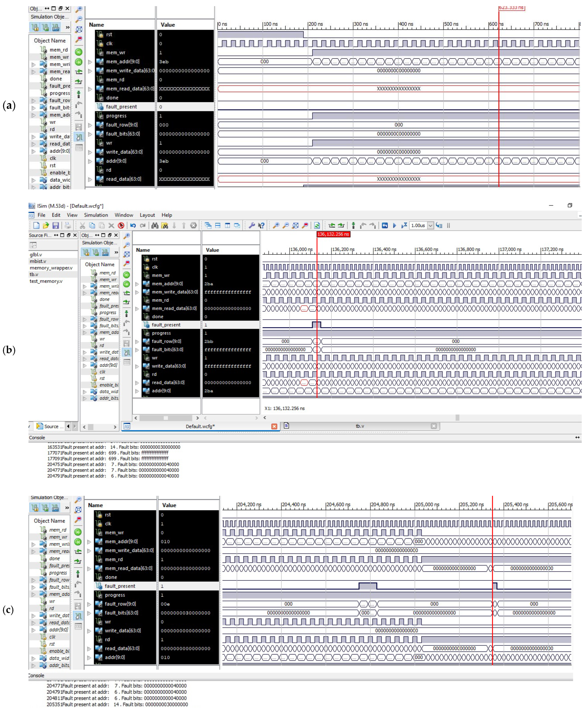The height and width of the screenshot is (711, 588).
Task: Click horizontal scrollbar under the Name column
Action: tap(166, 418)
